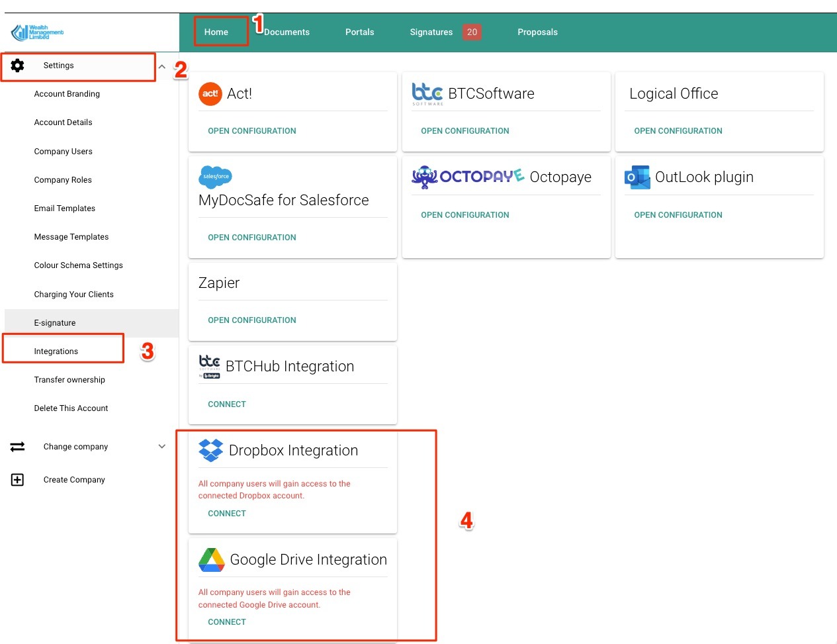The image size is (837, 644).
Task: Click the Outlook plugin icon
Action: pos(637,177)
